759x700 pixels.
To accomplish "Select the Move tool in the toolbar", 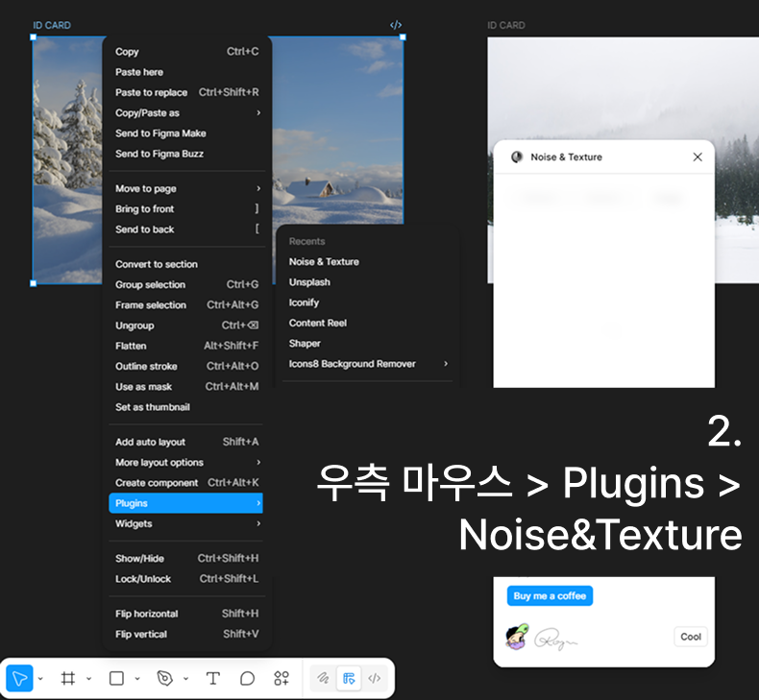I will [x=19, y=678].
